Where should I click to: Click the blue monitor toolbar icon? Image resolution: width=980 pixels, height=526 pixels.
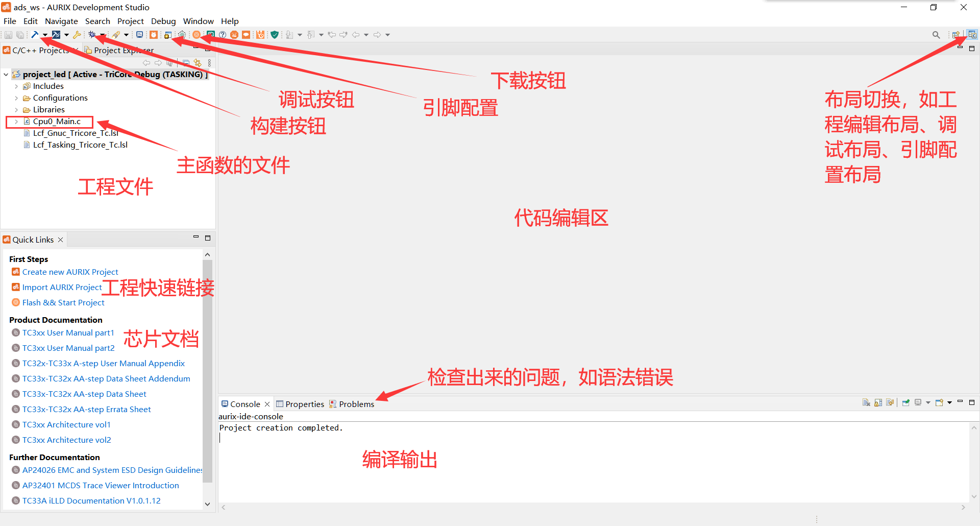coord(139,35)
